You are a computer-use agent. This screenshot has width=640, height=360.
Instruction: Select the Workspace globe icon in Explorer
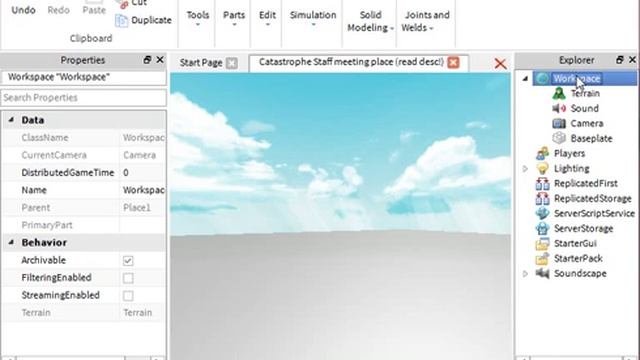click(x=542, y=78)
